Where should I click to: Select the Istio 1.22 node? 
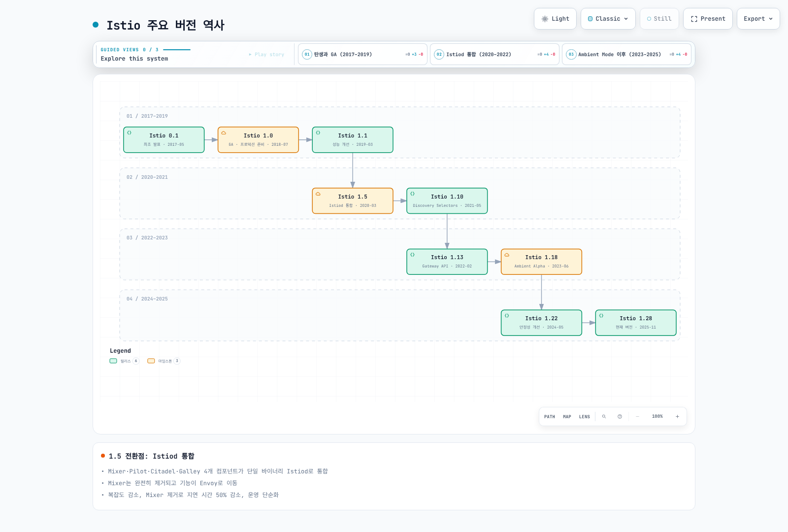click(541, 323)
